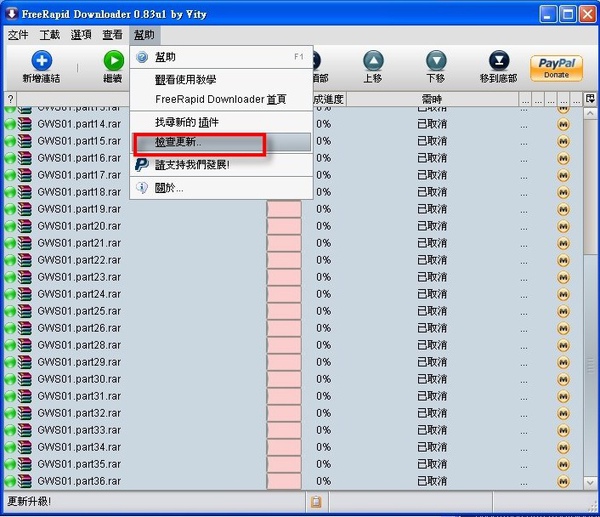Viewport: 600px width, 517px height.
Task: Click the clipboard icon in status bar
Action: (316, 501)
